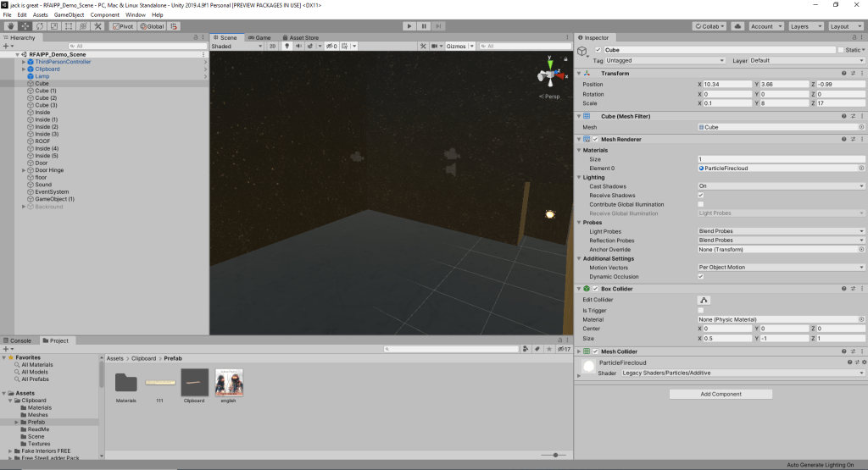Open cloud services icon
The image size is (868, 470).
click(737, 26)
